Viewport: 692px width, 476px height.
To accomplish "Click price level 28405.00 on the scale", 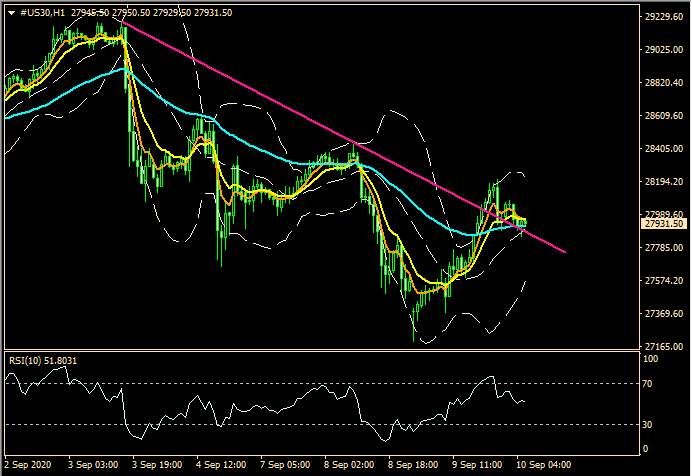I will (663, 149).
